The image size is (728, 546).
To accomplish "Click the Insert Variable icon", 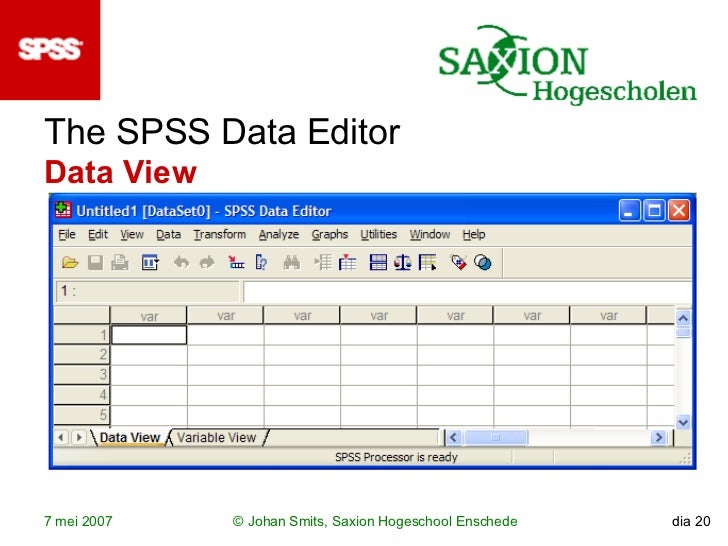I will click(348, 263).
